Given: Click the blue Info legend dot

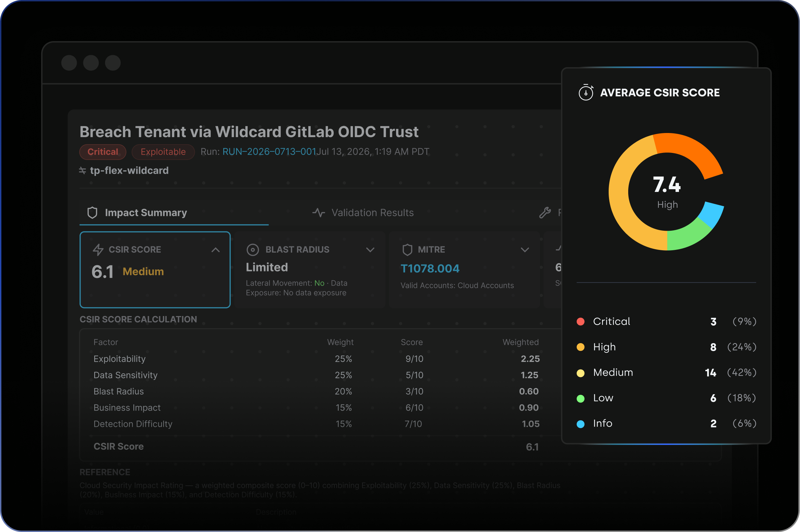Looking at the screenshot, I should [581, 424].
